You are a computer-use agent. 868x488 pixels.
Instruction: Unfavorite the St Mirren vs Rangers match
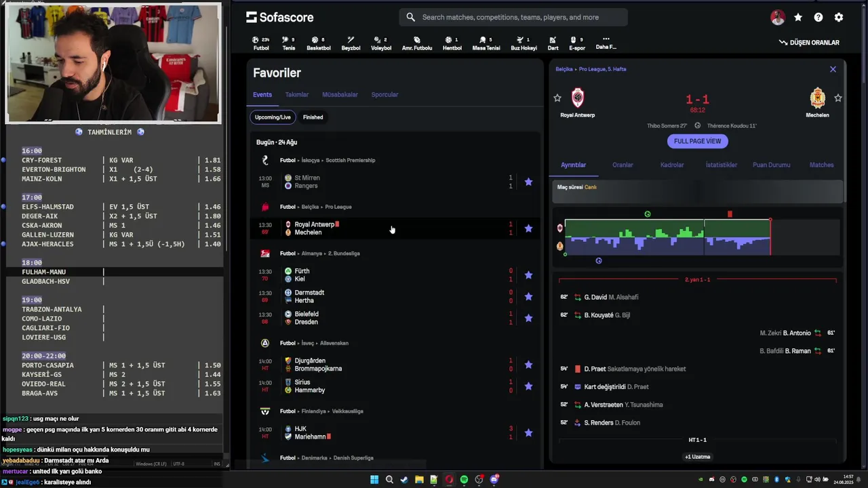(528, 182)
